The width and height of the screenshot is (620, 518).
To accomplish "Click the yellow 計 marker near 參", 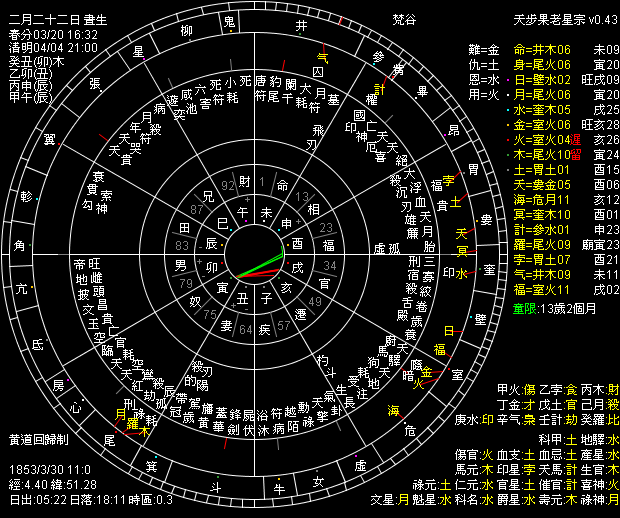I will click(x=380, y=89).
